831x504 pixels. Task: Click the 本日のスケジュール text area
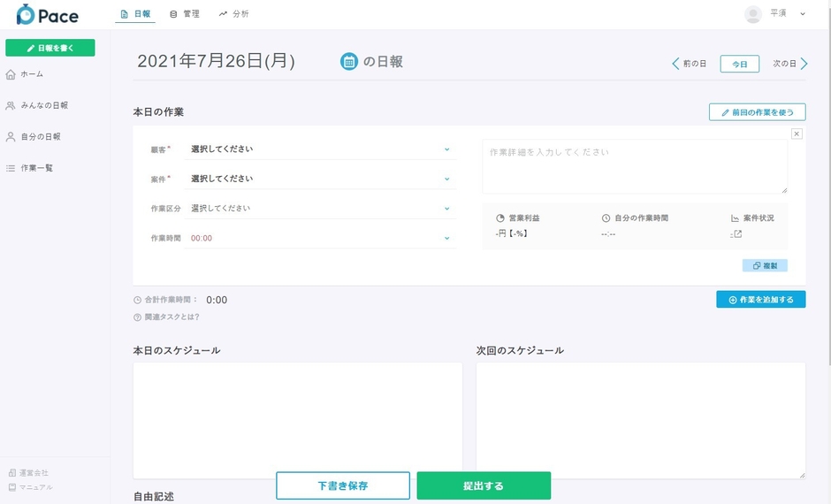pyautogui.click(x=297, y=421)
